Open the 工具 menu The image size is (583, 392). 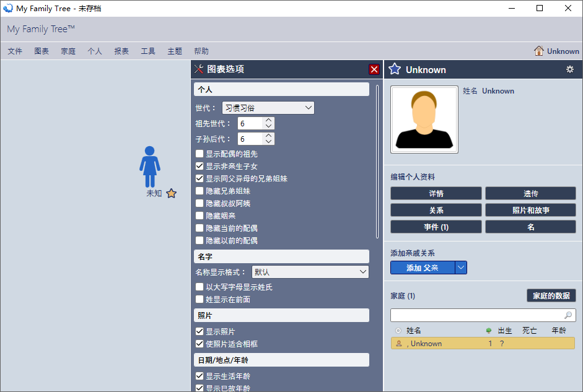(148, 51)
